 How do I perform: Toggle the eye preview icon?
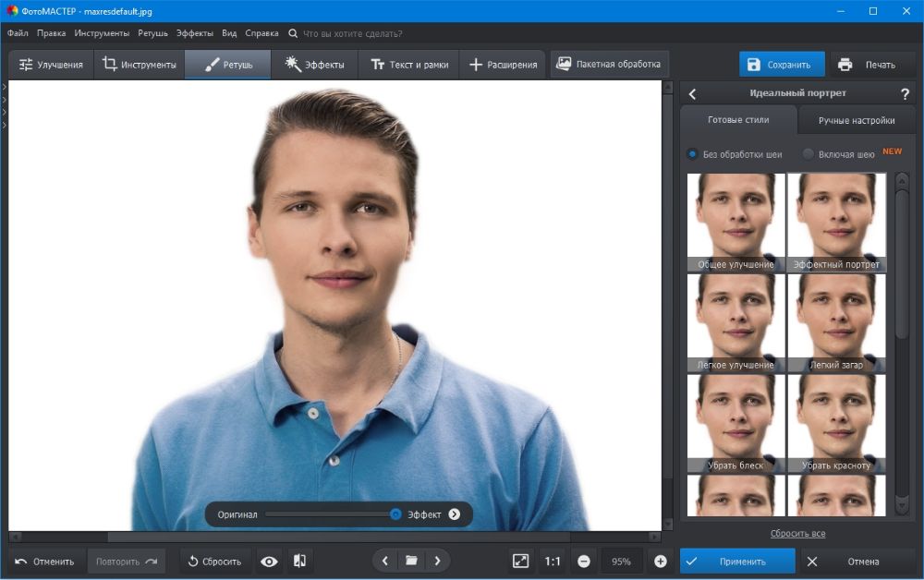click(269, 561)
